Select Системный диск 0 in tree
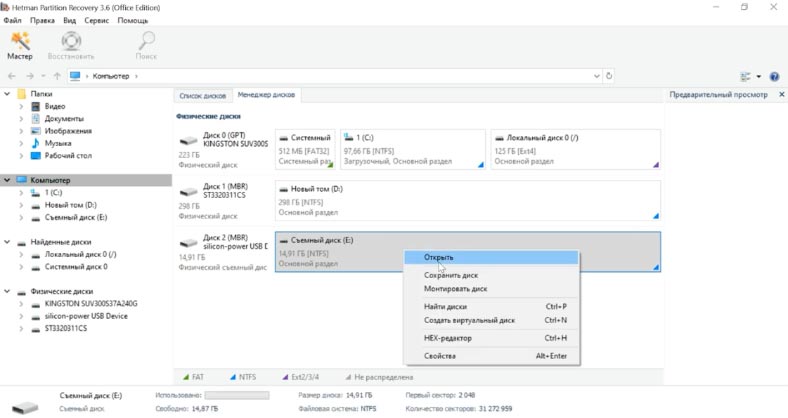Viewport: 788px width, 418px height. click(x=76, y=267)
